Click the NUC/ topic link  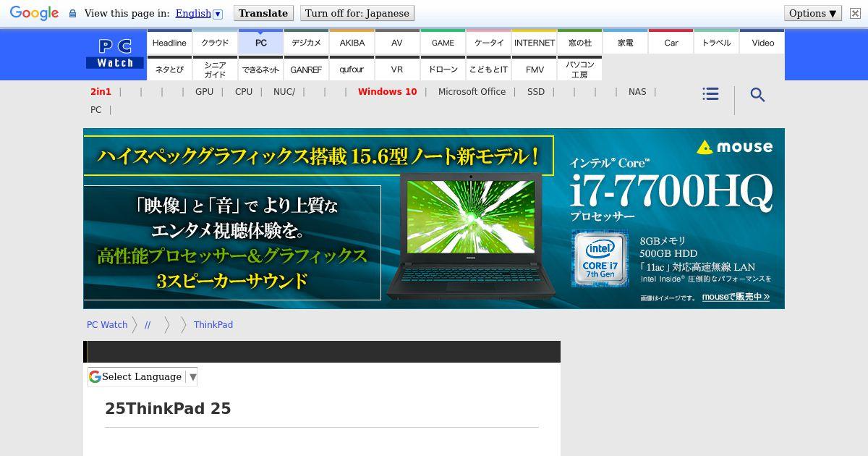[x=284, y=92]
